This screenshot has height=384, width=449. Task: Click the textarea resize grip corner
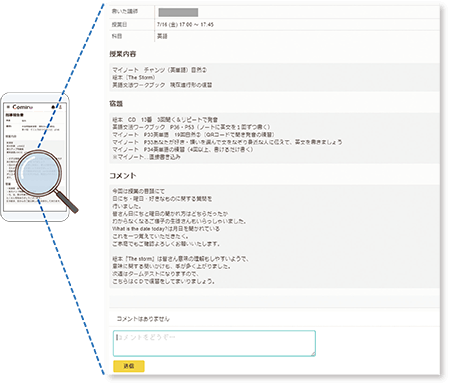click(313, 353)
